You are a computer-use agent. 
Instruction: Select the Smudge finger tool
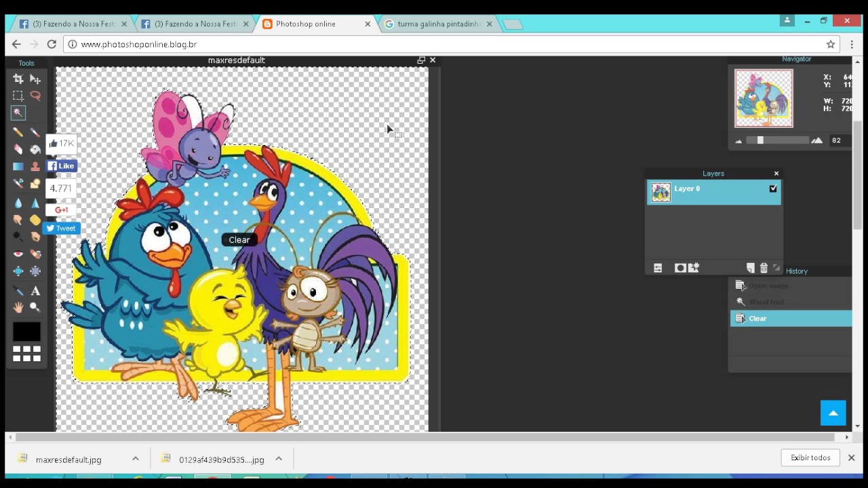[x=18, y=220]
